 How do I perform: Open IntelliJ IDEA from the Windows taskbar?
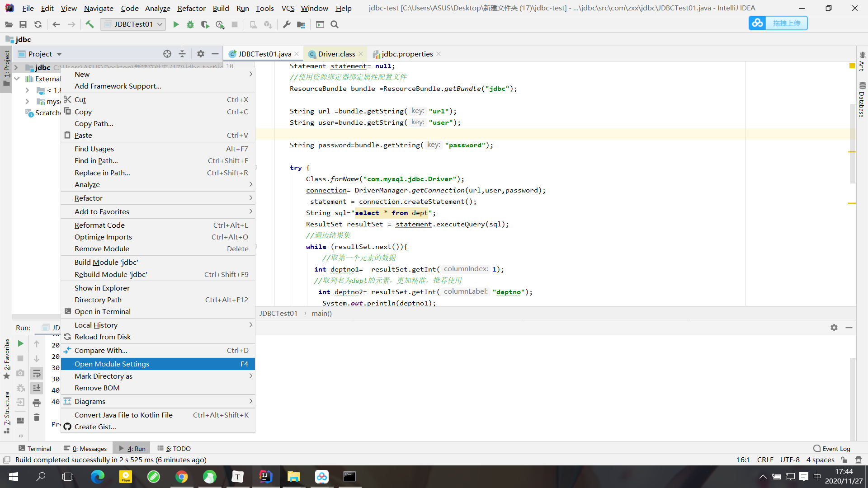point(265,477)
